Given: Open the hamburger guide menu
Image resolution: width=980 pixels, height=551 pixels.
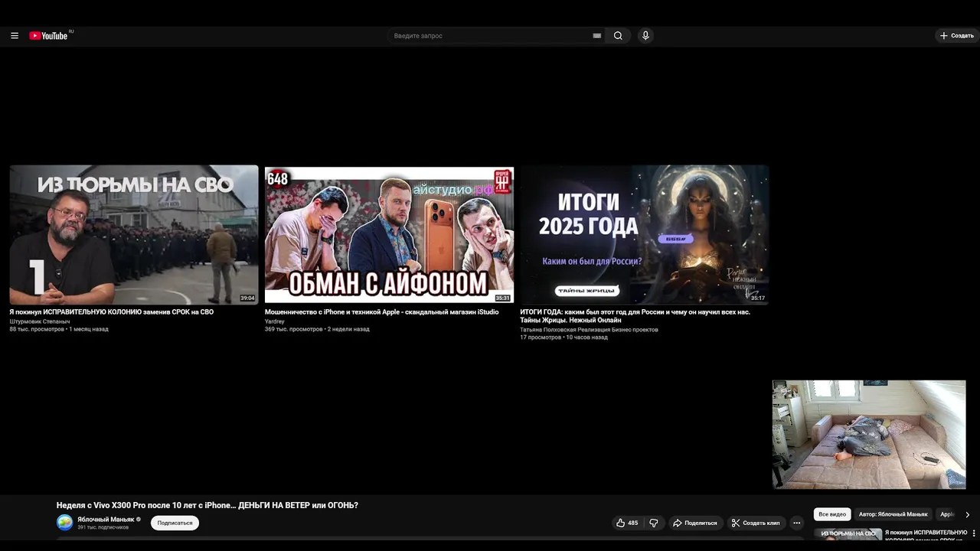Looking at the screenshot, I should 15,36.
